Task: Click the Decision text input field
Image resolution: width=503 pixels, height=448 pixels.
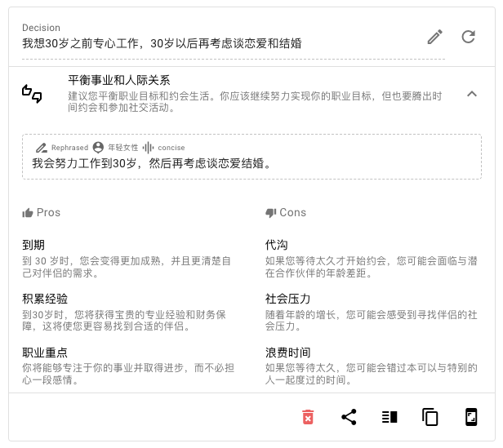Action: click(x=234, y=43)
